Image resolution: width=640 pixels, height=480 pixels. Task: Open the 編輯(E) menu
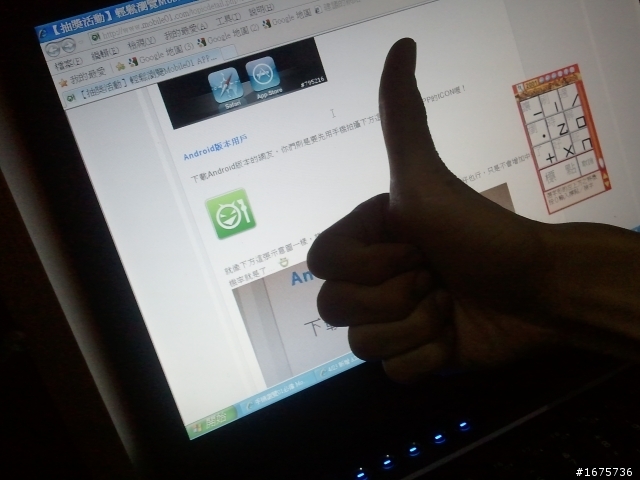point(104,52)
